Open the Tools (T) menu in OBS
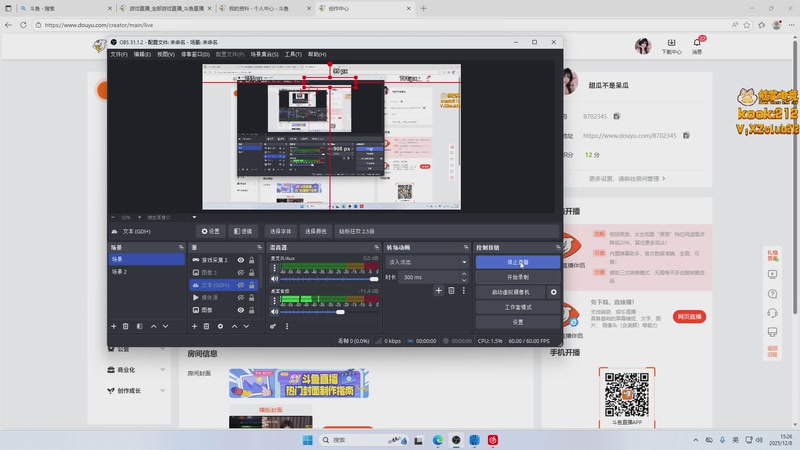 [x=293, y=54]
